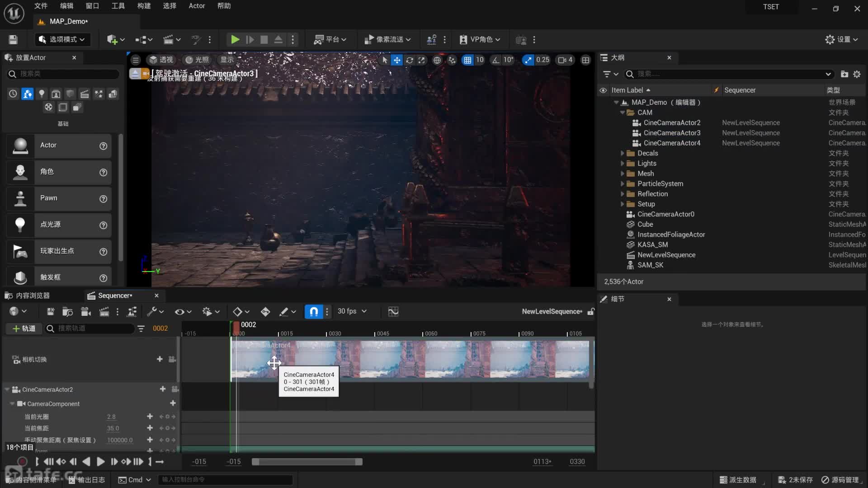Click the search classes field in Place Actors
The image size is (868, 488).
click(x=63, y=74)
